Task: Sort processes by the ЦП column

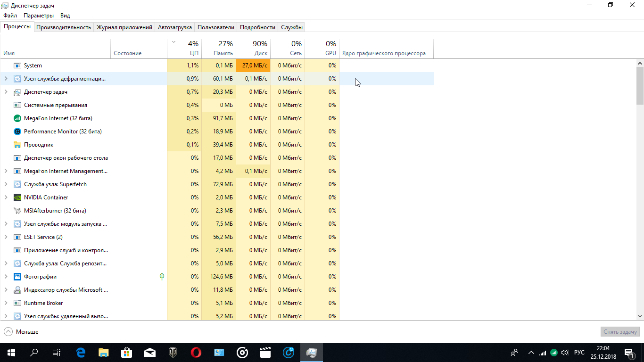Action: [x=184, y=49]
